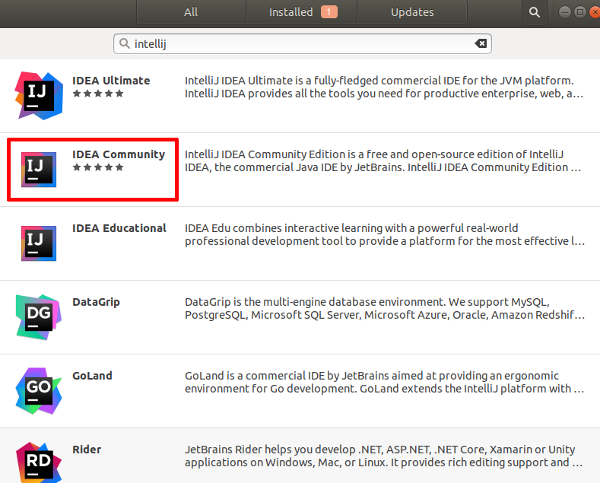
Task: Minimize the software center window
Action: pos(564,12)
